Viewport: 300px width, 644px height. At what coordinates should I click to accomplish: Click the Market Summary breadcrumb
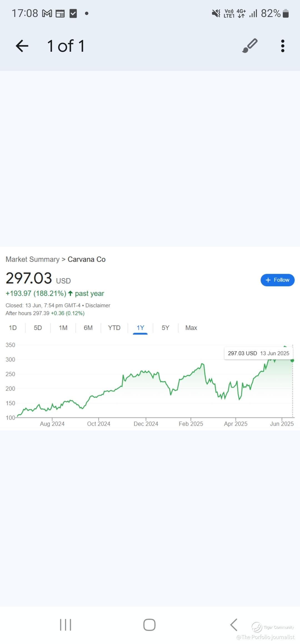[32, 259]
